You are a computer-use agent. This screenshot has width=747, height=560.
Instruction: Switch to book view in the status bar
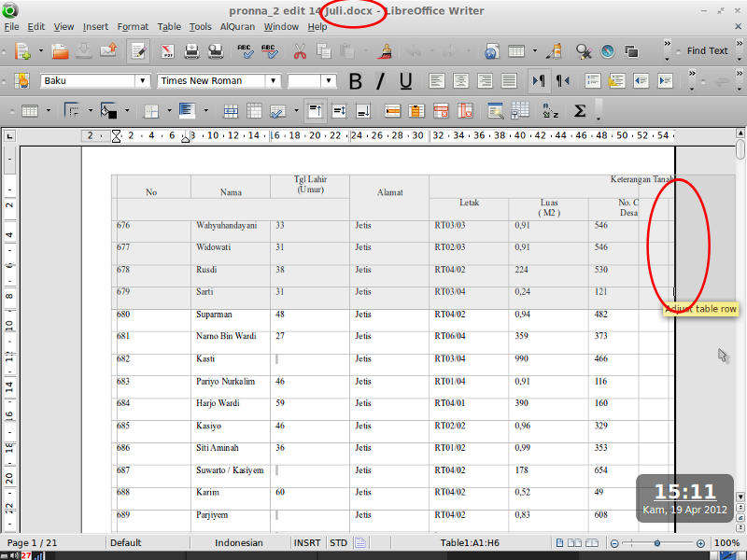(x=592, y=542)
